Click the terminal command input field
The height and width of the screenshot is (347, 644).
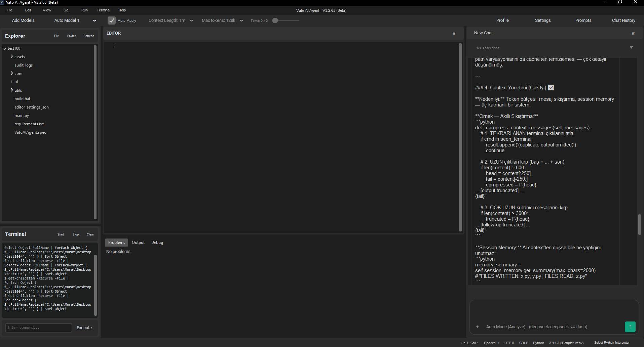tap(39, 328)
